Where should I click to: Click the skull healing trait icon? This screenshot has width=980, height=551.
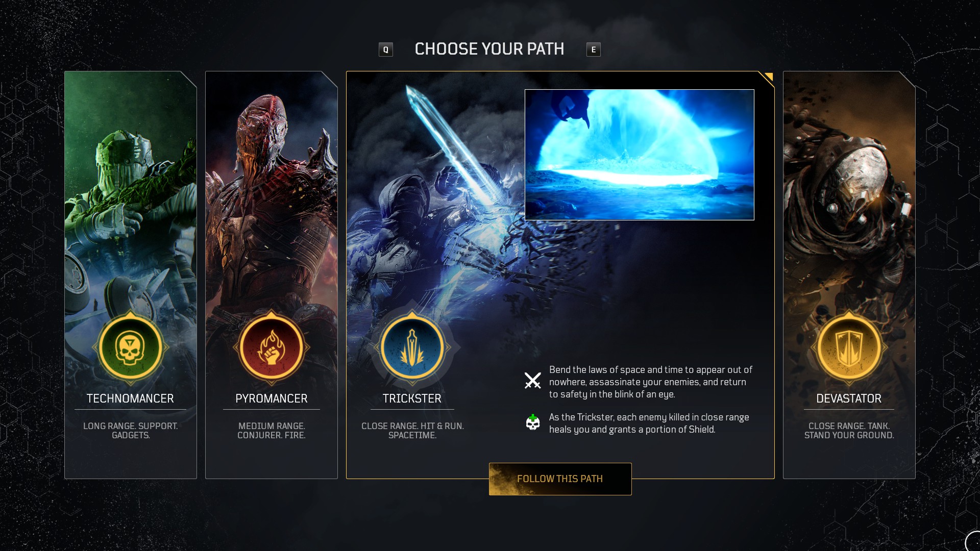click(533, 422)
